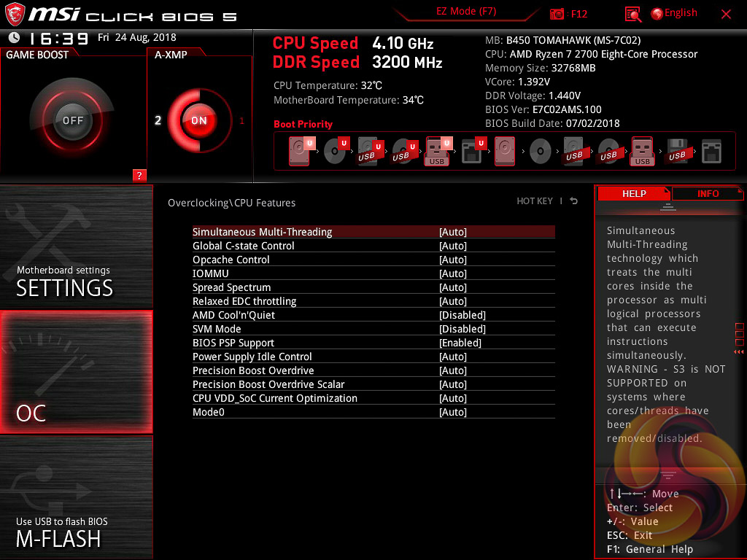
Task: Select legacy USB key boot icon
Action: (x=643, y=151)
